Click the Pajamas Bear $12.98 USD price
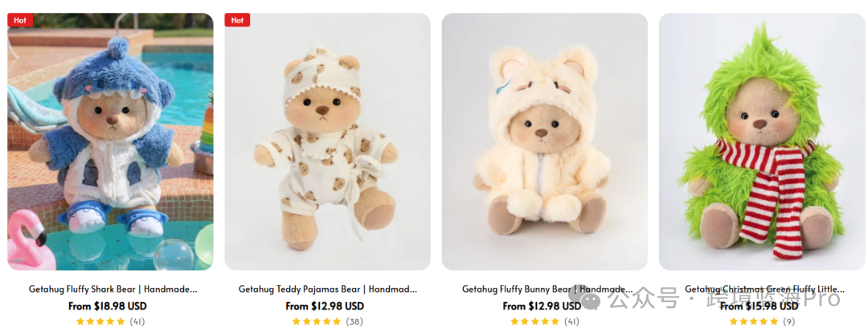The height and width of the screenshot is (332, 868). [325, 306]
